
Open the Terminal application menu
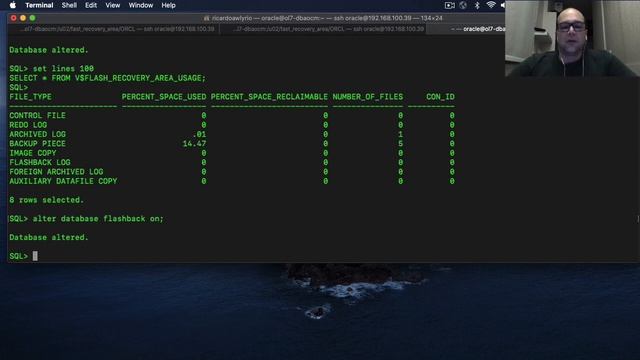39,5
